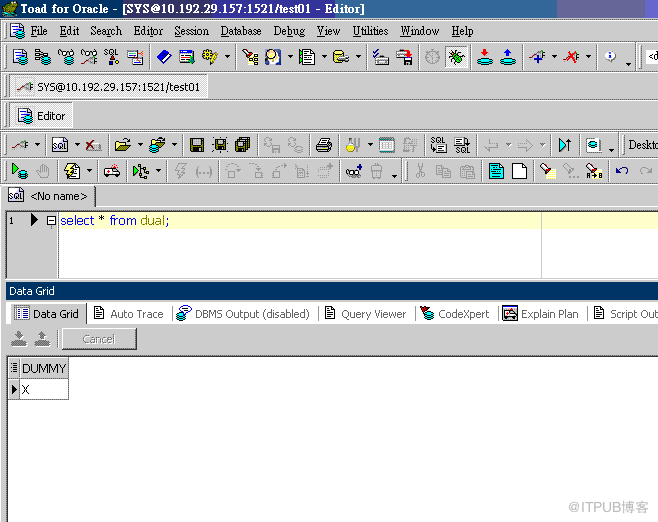Screen dimensions: 658x522
Task: Click the Editor window bar button
Action: 41,116
